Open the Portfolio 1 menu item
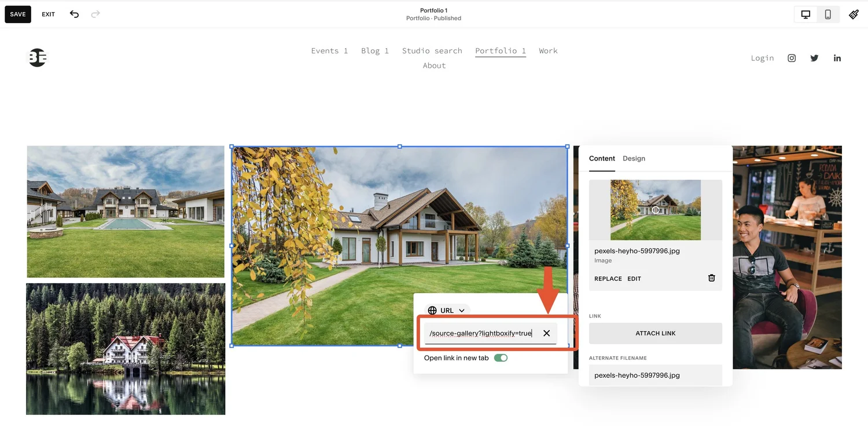Screen dimensions: 868x442 [500, 50]
